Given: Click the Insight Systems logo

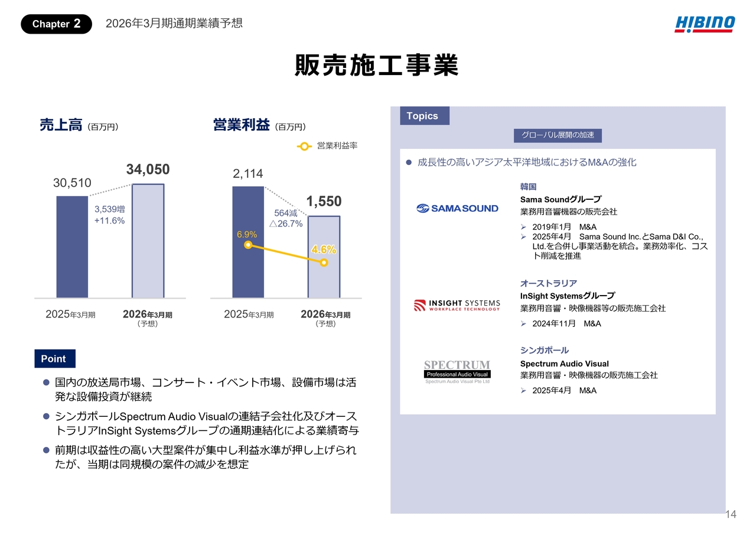Looking at the screenshot, I should pyautogui.click(x=457, y=305).
